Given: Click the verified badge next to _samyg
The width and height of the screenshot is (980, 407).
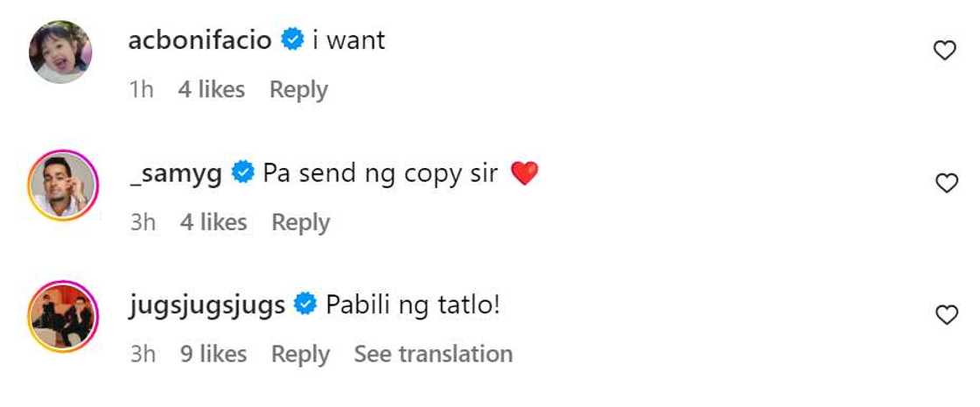Looking at the screenshot, I should tap(242, 173).
